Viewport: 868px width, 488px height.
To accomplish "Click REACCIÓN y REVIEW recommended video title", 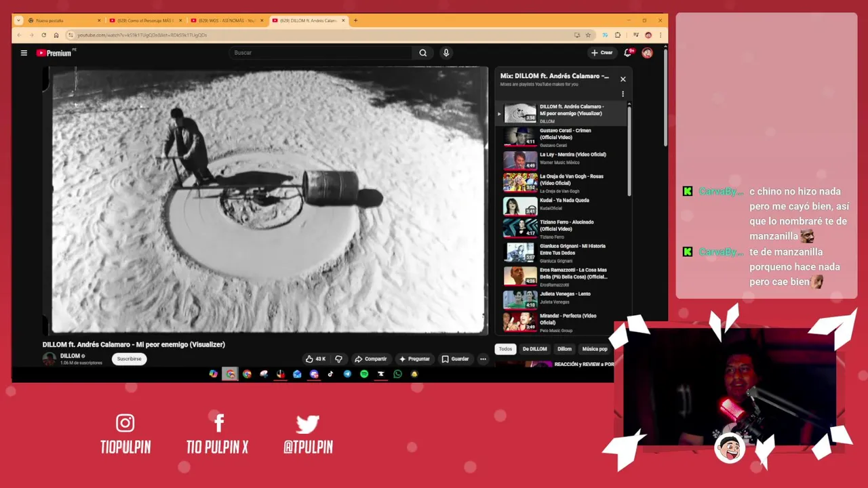I will (x=584, y=364).
